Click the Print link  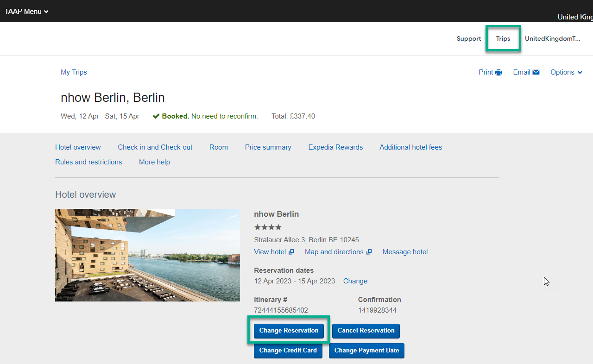[x=486, y=72]
